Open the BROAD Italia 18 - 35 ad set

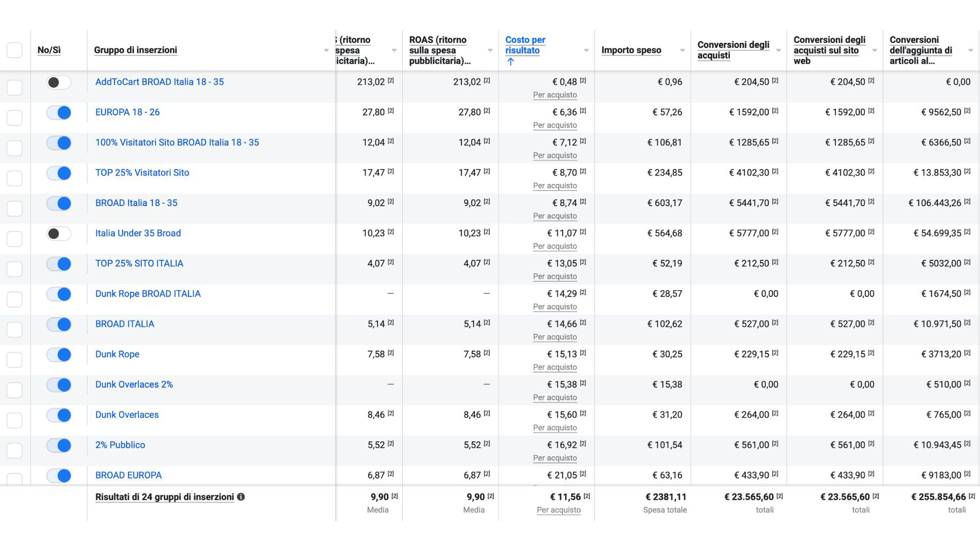[136, 203]
